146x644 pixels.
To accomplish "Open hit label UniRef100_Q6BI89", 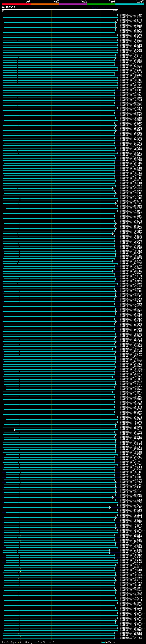I will pyautogui.click(x=131, y=120).
